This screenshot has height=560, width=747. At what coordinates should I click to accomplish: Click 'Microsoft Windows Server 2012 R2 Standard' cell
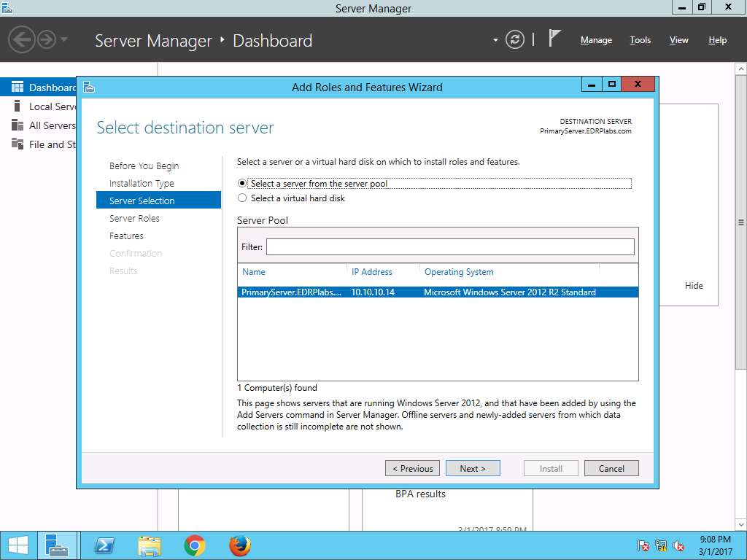[510, 292]
